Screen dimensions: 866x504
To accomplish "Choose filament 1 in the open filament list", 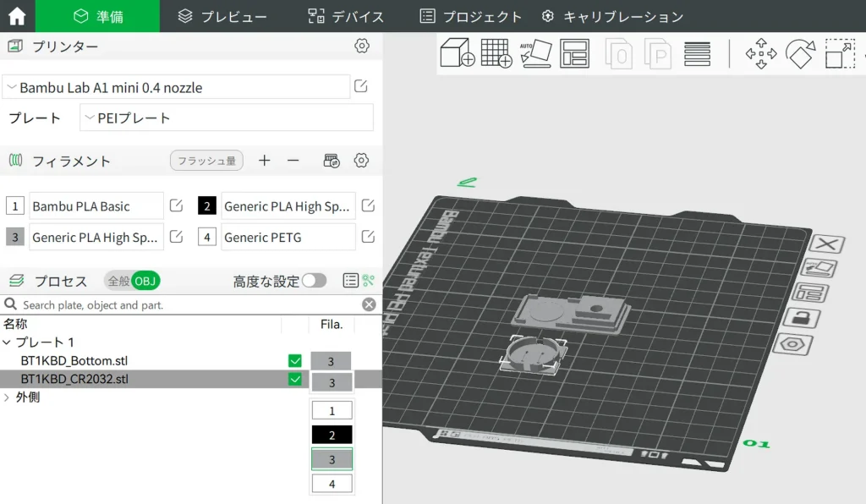I will point(332,411).
